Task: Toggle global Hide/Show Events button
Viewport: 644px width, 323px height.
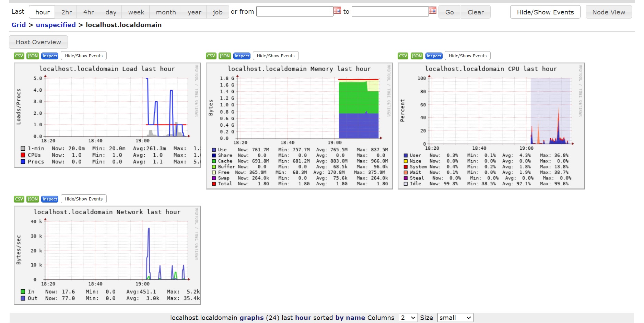Action: tap(545, 12)
